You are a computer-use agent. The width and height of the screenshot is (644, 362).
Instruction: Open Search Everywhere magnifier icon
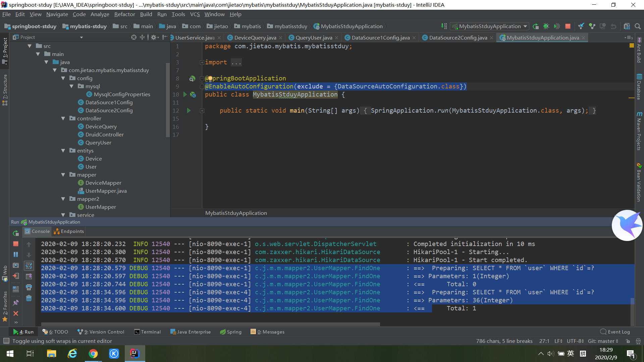point(638,26)
